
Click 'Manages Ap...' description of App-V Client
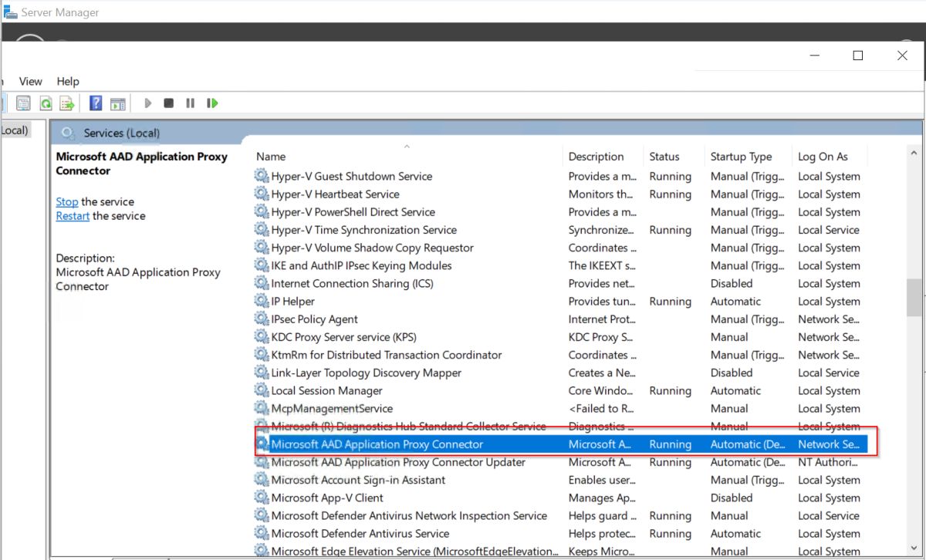click(x=603, y=498)
